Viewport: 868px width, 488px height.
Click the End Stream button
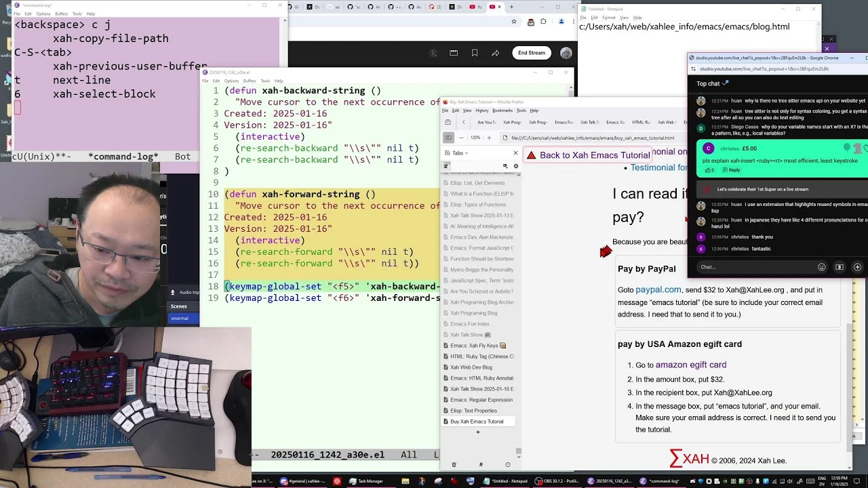[532, 53]
